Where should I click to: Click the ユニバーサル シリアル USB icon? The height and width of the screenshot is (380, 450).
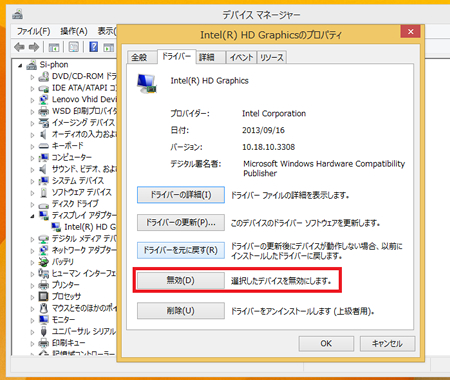[x=44, y=331]
